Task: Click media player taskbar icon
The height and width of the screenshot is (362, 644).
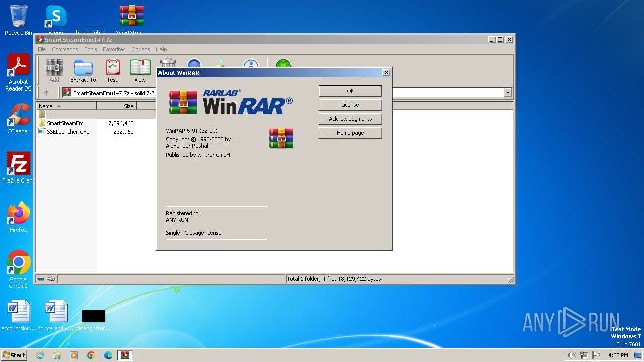Action: [x=74, y=355]
